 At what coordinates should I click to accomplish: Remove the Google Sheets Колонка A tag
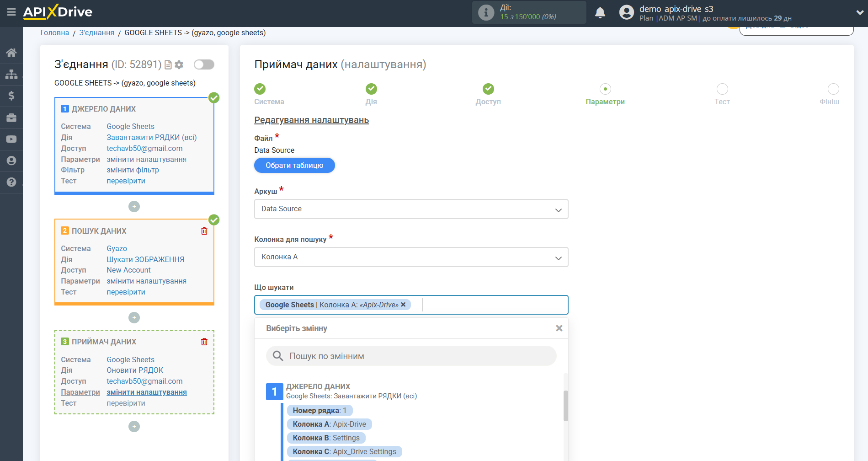(x=403, y=305)
